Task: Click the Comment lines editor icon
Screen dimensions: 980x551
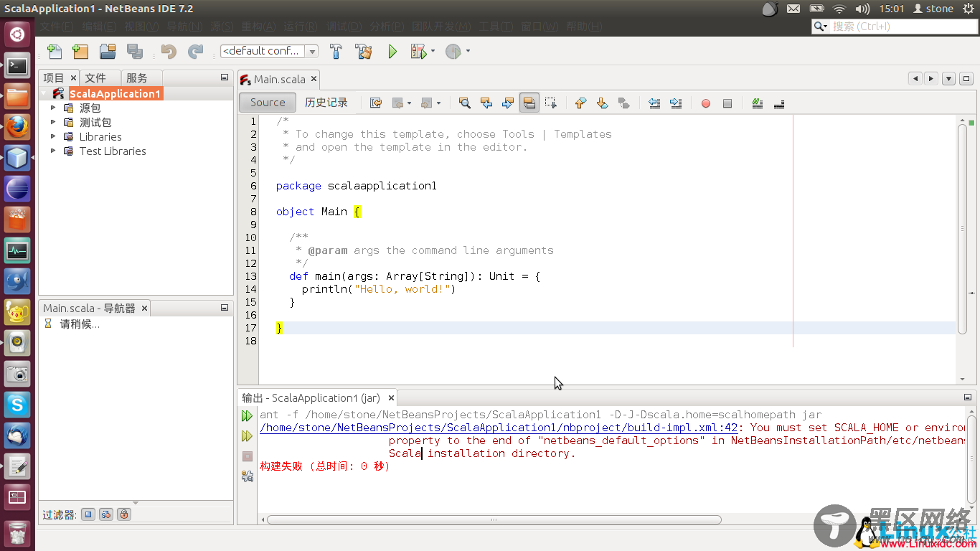Action: pos(757,103)
